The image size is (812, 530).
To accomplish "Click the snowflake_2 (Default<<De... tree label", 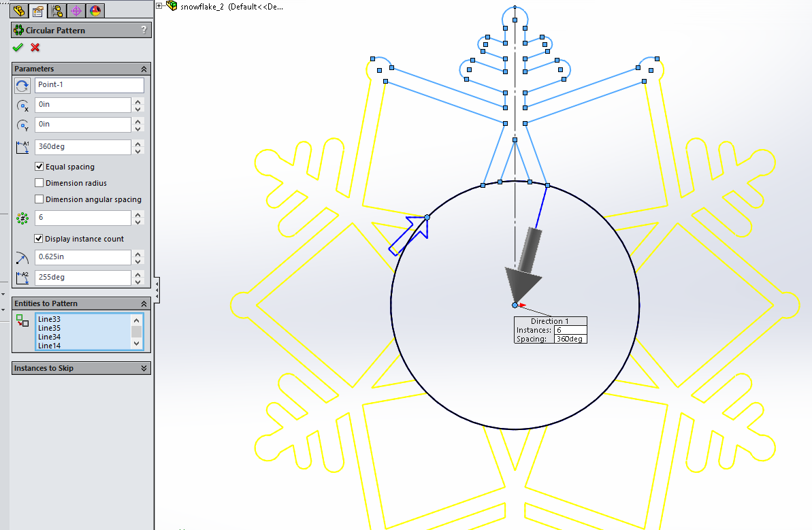I will (x=231, y=7).
